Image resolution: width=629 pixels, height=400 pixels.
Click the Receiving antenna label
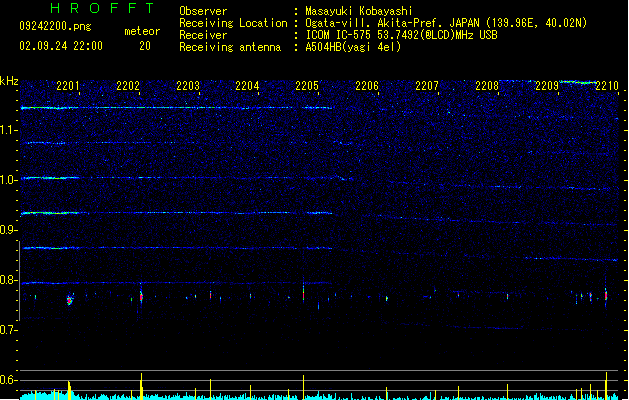click(x=230, y=47)
